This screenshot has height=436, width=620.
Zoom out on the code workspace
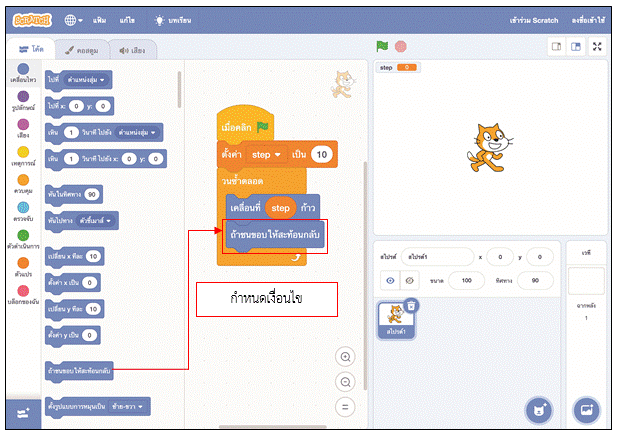pos(346,382)
